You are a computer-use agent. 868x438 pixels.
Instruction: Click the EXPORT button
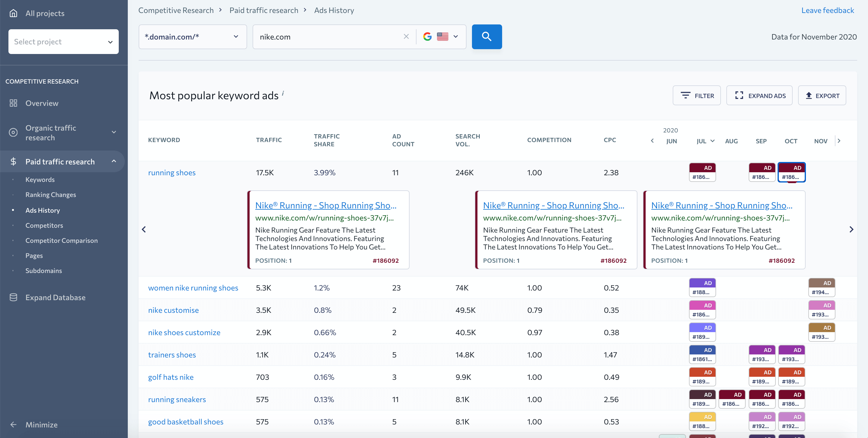coord(822,95)
